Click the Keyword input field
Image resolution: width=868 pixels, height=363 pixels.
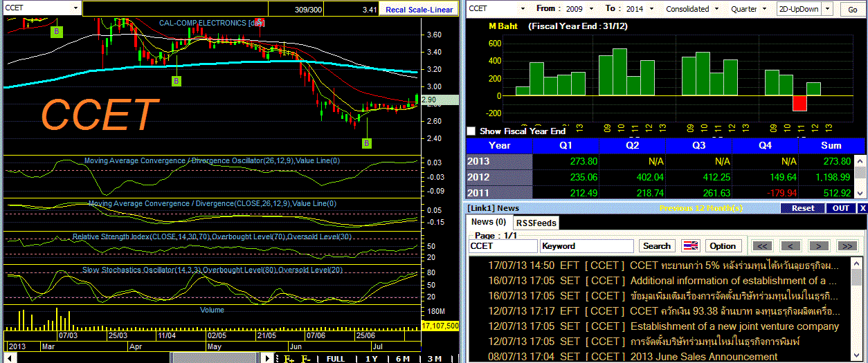pyautogui.click(x=587, y=246)
